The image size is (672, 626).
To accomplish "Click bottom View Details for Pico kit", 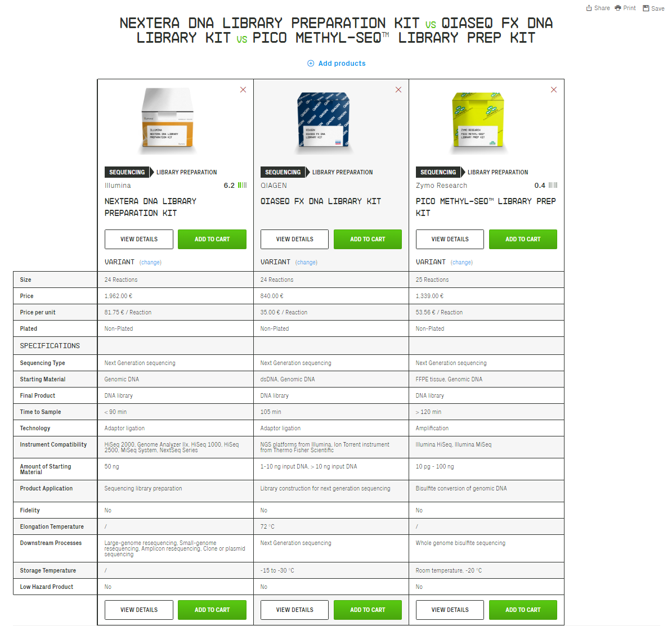I will [450, 610].
